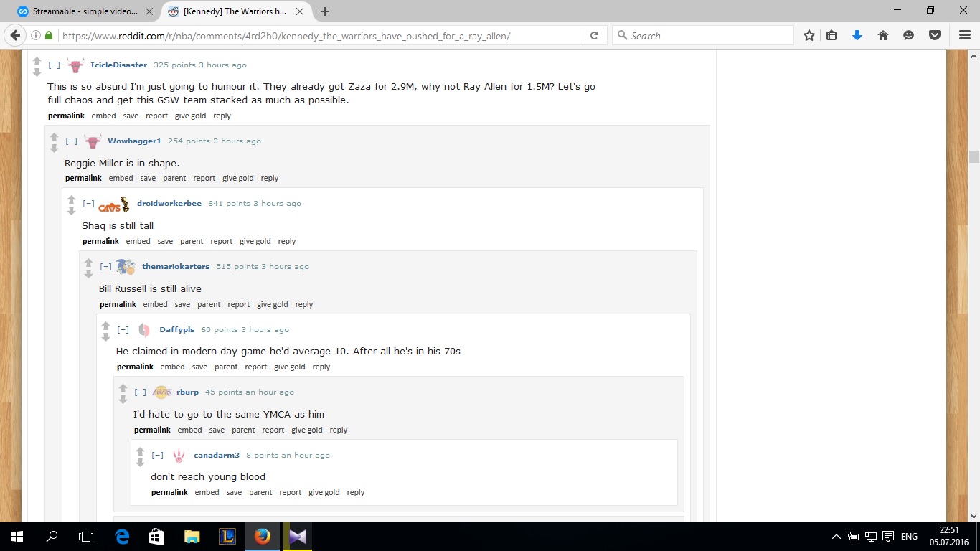Open droidworkerbee's user profile link
Viewport: 980px width, 551px height.
coord(169,204)
